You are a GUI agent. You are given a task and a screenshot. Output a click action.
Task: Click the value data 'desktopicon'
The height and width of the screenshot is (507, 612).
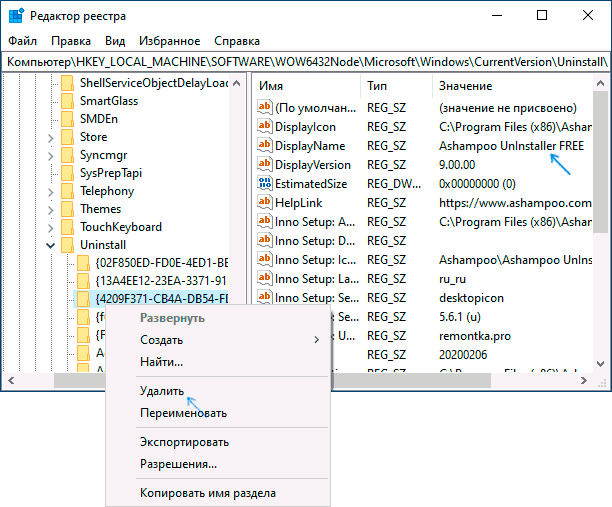pos(471,298)
